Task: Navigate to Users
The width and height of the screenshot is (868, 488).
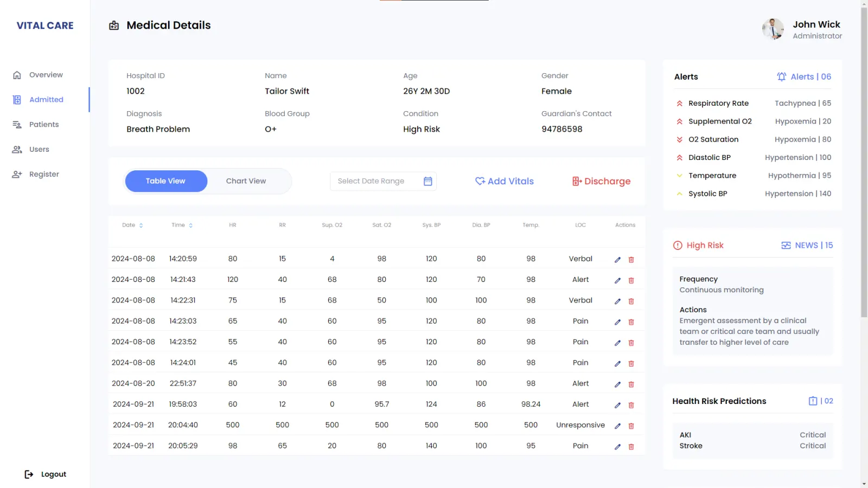Action: [39, 150]
